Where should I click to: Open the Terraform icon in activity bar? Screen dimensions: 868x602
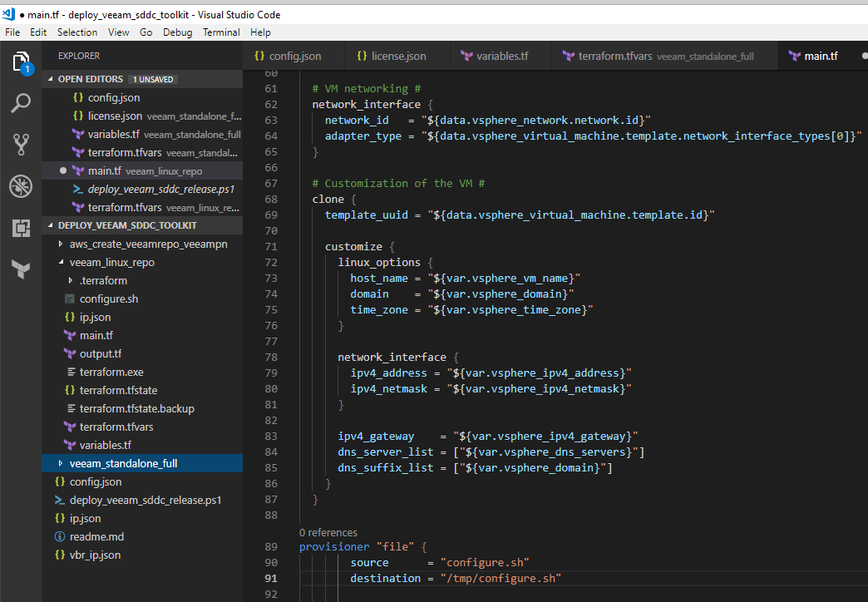(21, 269)
